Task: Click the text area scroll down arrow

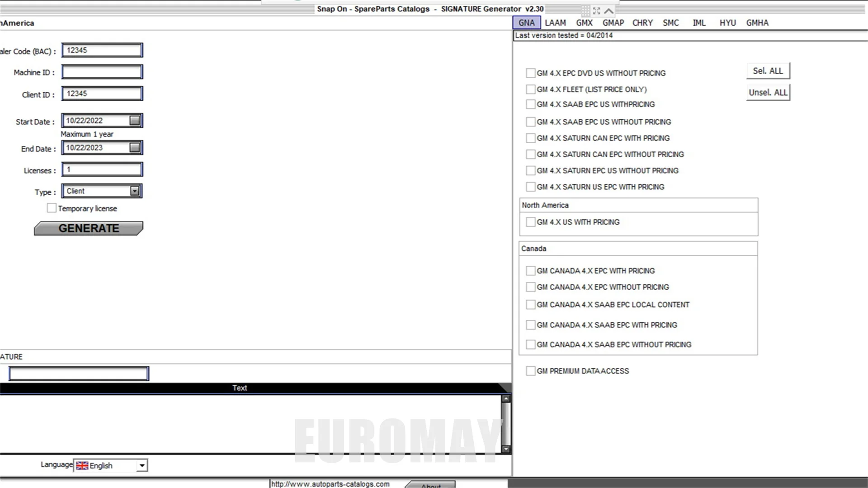Action: click(506, 449)
